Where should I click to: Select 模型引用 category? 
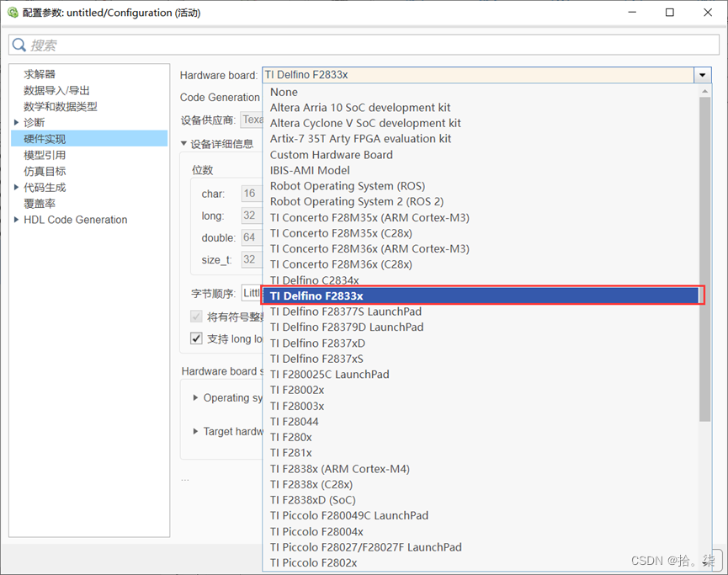(45, 155)
